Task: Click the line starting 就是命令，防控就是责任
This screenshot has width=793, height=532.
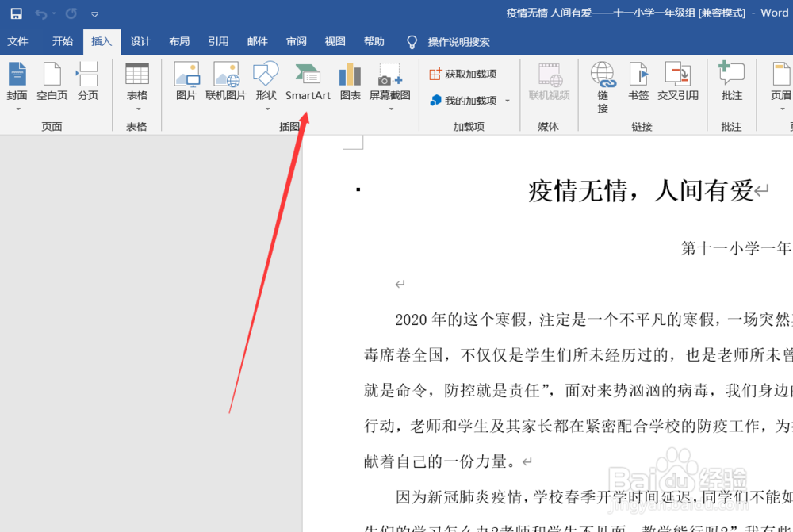Action: tap(578, 390)
